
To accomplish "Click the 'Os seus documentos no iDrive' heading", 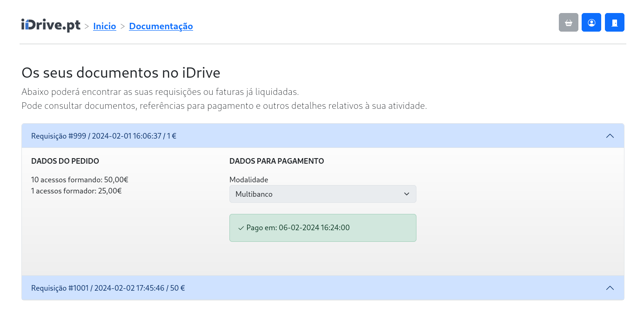I will click(121, 73).
